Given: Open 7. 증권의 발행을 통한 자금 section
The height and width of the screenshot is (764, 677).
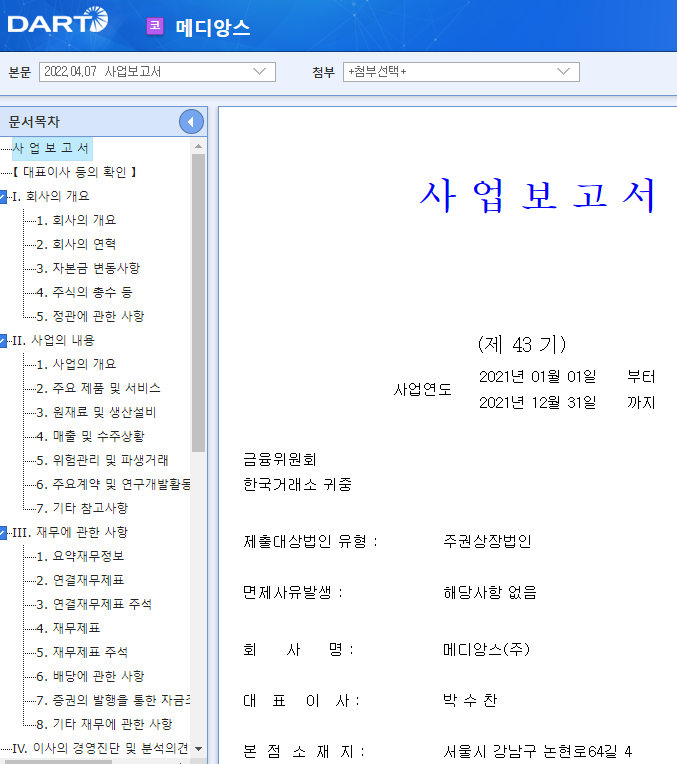Looking at the screenshot, I should coord(114,700).
